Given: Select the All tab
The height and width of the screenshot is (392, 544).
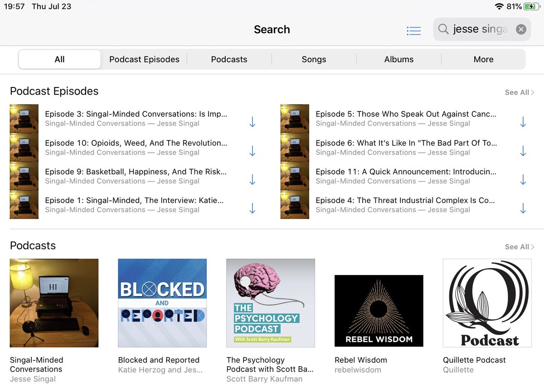Looking at the screenshot, I should point(60,59).
